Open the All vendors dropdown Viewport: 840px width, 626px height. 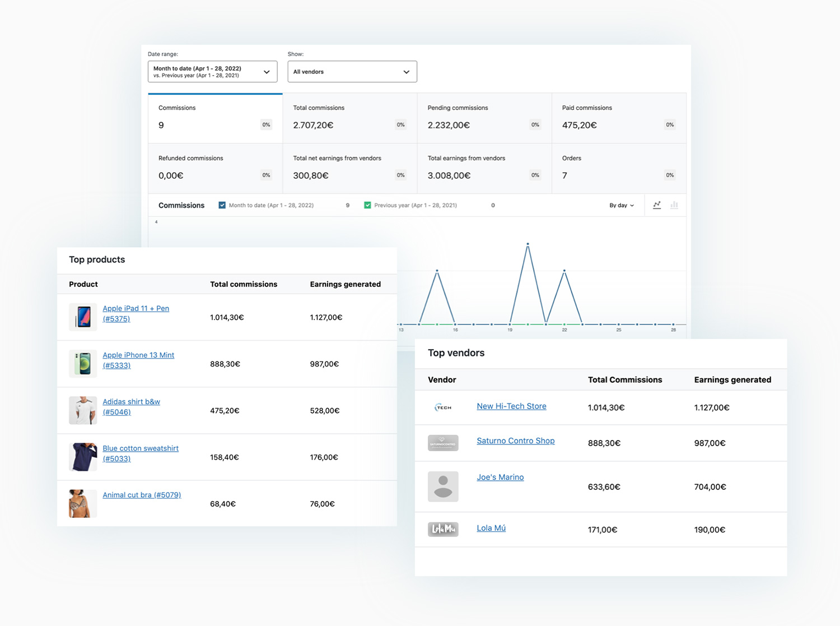(352, 72)
